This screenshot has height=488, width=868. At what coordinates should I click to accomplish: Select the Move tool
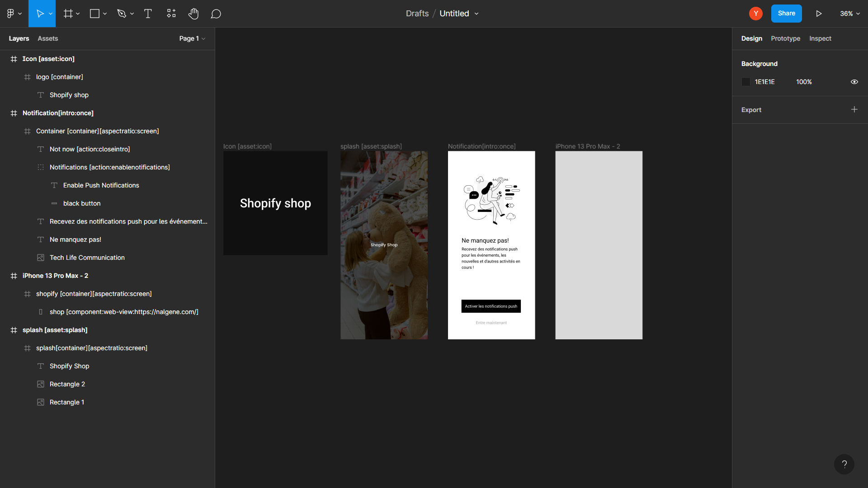(x=40, y=14)
